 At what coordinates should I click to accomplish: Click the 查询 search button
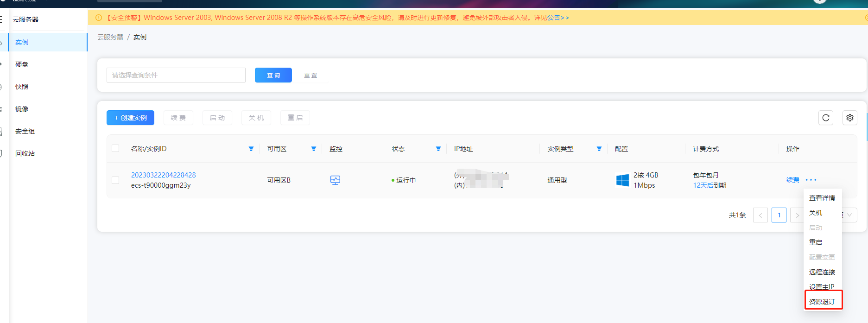(x=273, y=75)
